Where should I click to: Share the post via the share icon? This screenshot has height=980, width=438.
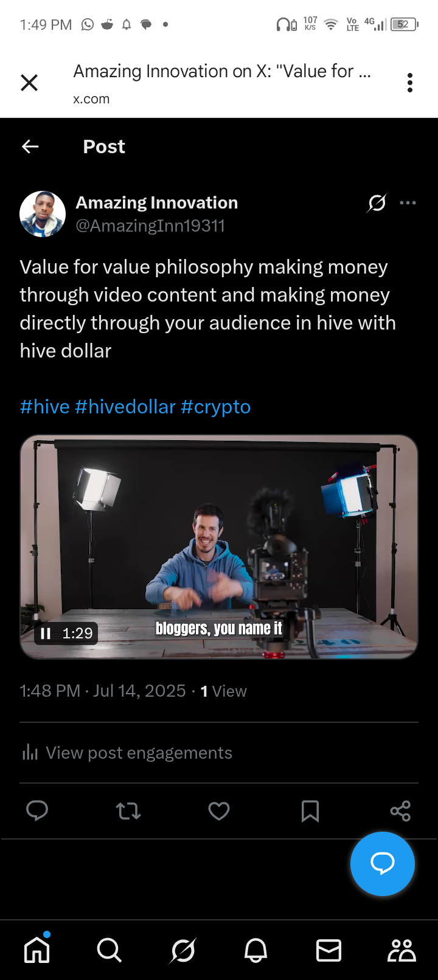coord(400,811)
